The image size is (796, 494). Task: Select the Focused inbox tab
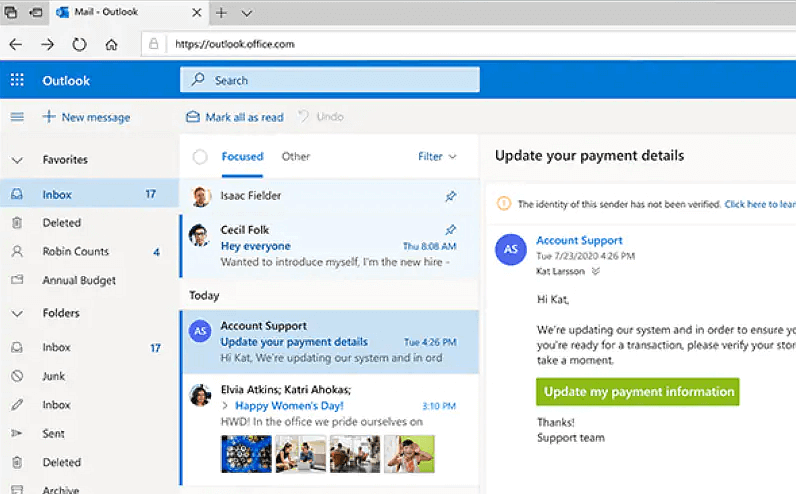click(242, 157)
